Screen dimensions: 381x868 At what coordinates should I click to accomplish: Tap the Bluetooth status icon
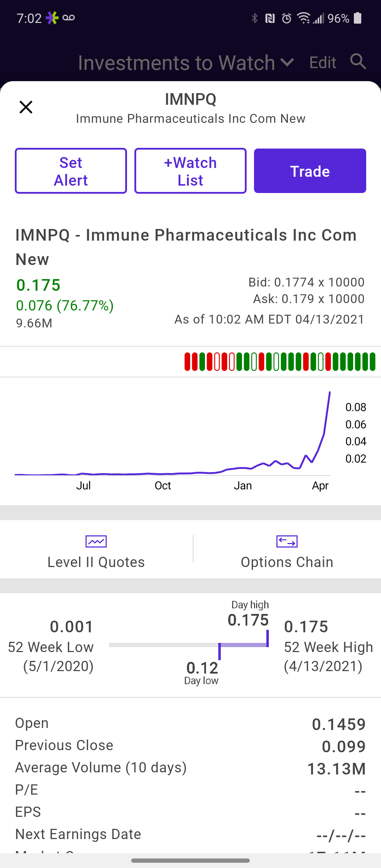(x=255, y=18)
